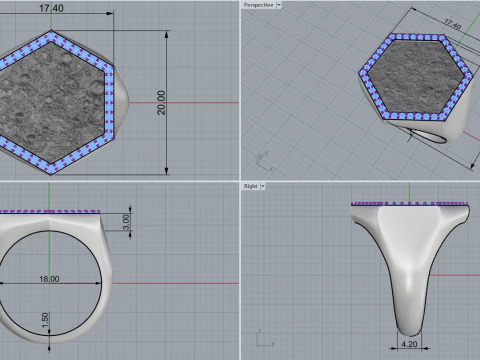Screen dimensions: 480x360
Task: Select the moon-textured hexagon in Perspective view
Action: pyautogui.click(x=416, y=76)
